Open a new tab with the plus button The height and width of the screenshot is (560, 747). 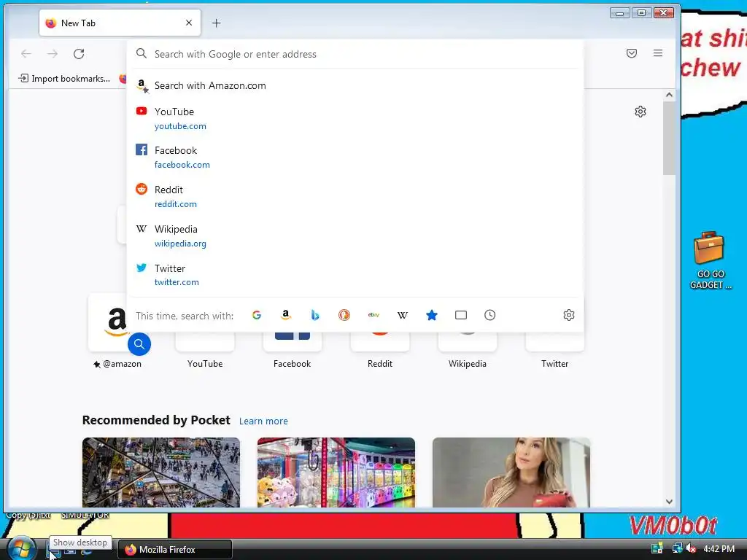[x=216, y=23]
